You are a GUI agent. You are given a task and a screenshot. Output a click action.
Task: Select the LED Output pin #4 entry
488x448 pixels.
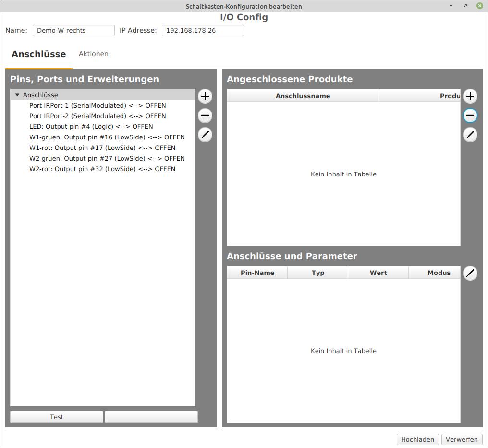click(91, 126)
